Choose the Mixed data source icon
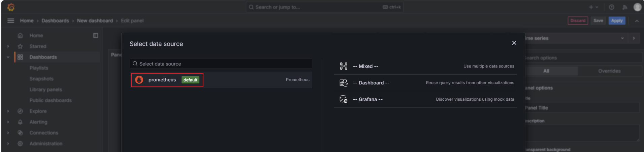This screenshot has width=644, height=152. 343,66
